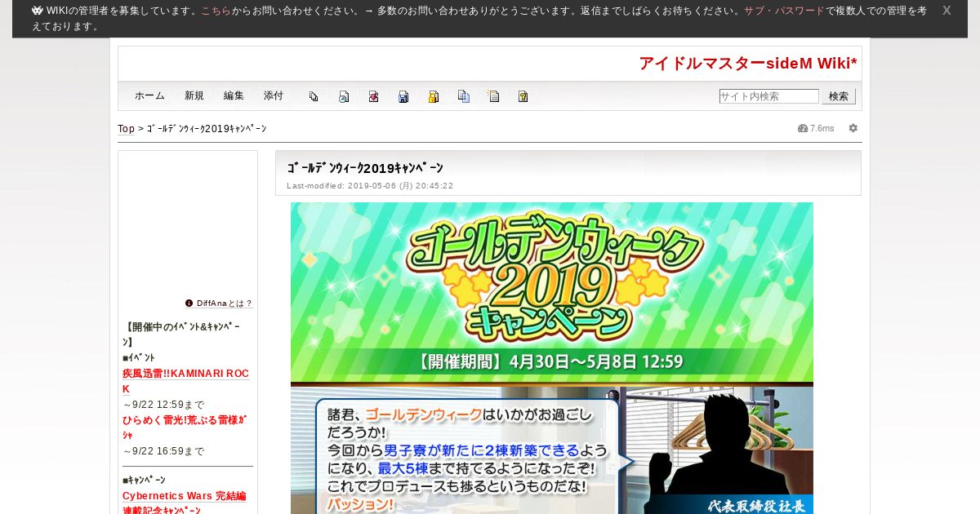Click the info icon next to DiffAnaとは?
This screenshot has height=514, width=980.
pyautogui.click(x=189, y=303)
